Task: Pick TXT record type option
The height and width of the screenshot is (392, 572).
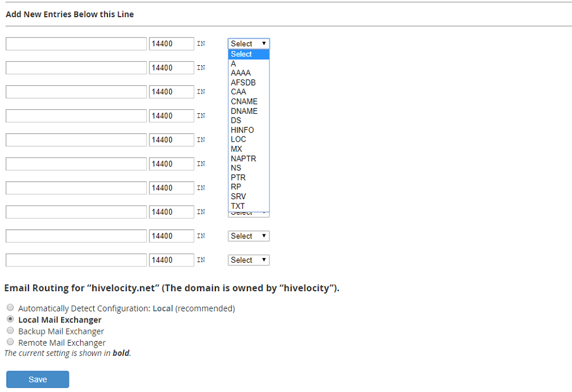Action: click(237, 206)
